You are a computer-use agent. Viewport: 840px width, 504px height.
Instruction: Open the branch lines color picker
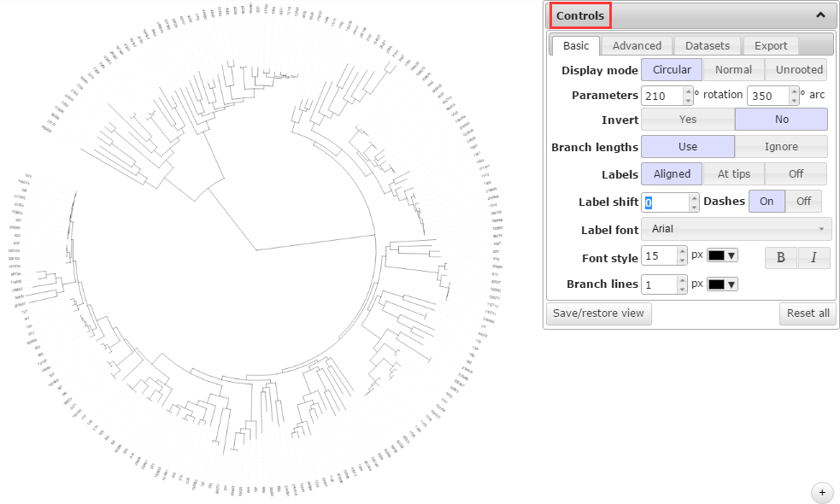click(722, 284)
